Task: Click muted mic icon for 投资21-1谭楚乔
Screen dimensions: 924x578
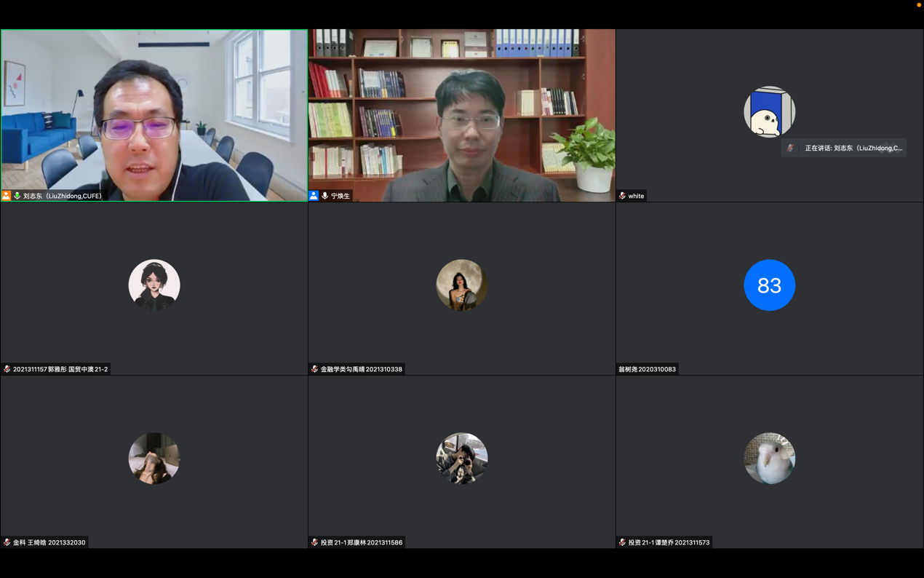Action: click(x=622, y=542)
